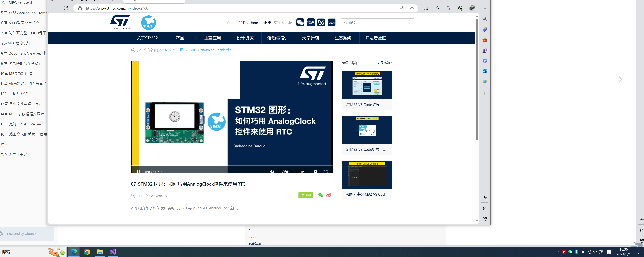This screenshot has width=644, height=257.
Task: Click the 退出 logout link
Action: (x=267, y=23)
